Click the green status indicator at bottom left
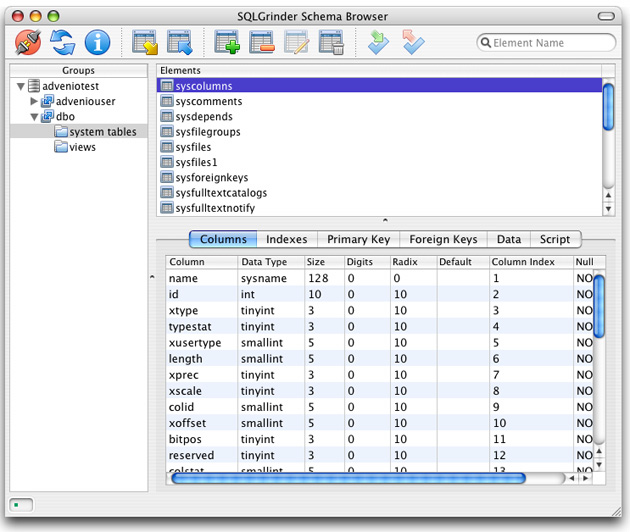The height and width of the screenshot is (532, 630). point(16,505)
